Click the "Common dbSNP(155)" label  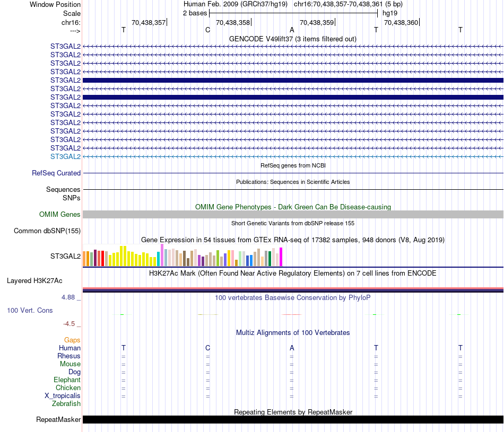click(47, 231)
